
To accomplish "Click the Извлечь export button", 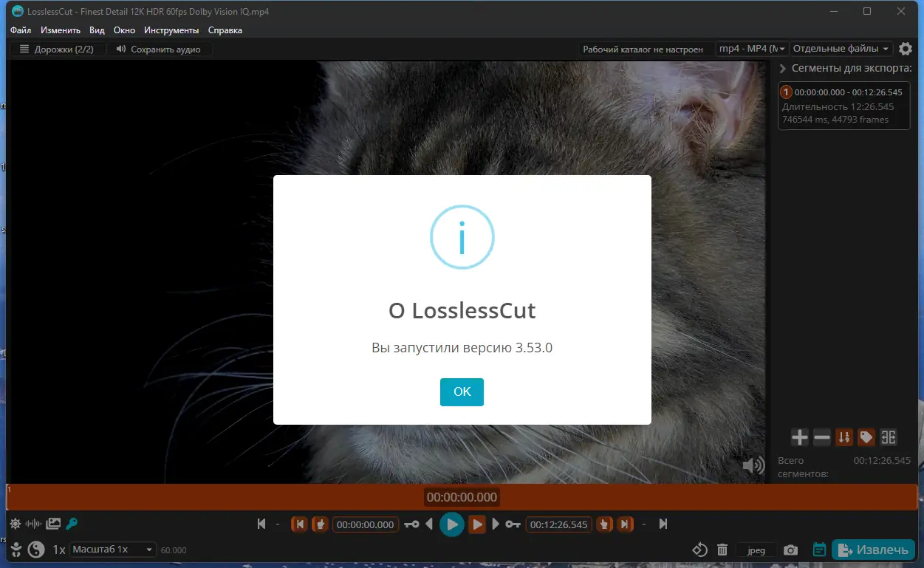I will tap(873, 550).
